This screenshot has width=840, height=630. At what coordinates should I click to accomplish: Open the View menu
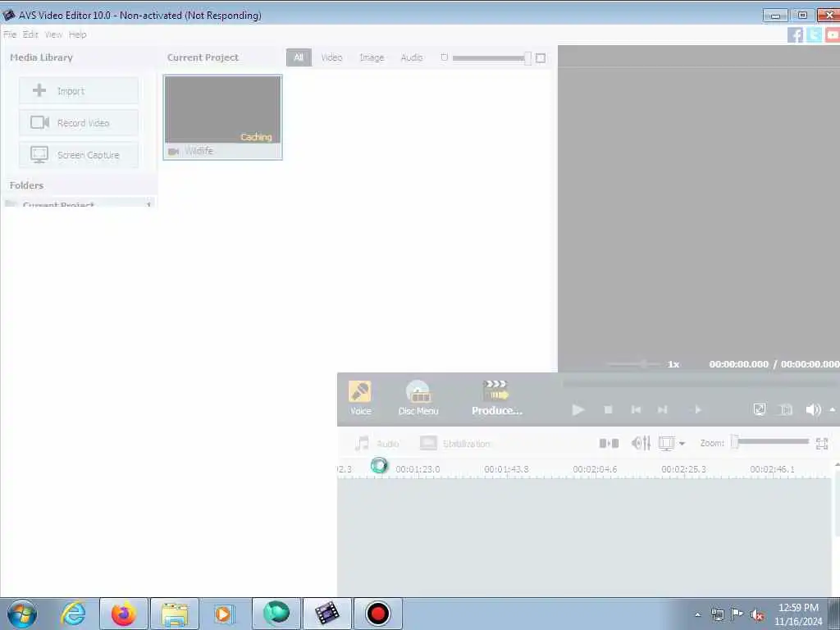tap(53, 34)
